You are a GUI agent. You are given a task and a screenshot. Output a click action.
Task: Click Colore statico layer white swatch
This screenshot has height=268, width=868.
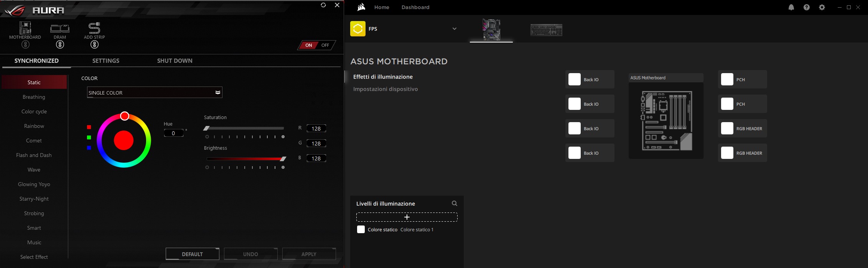361,229
